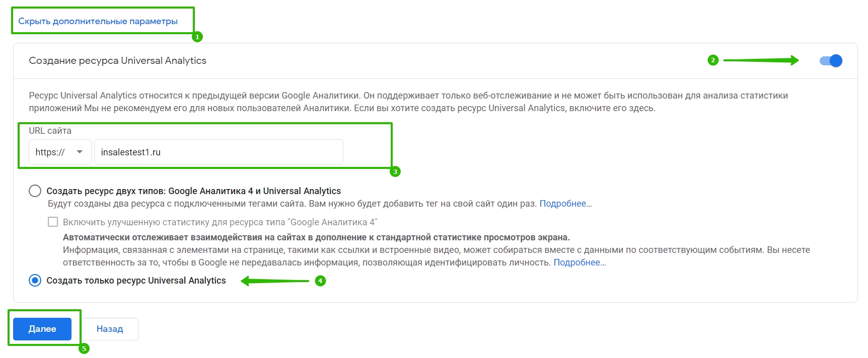Viewport: 868px width, 358px height.
Task: Click the "Создание ресурса Universal Analytics" heading
Action: (118, 60)
